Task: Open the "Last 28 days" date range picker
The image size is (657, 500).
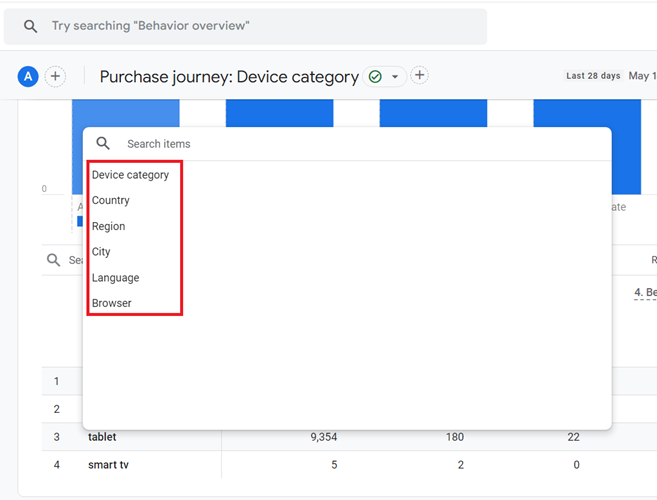Action: click(593, 76)
